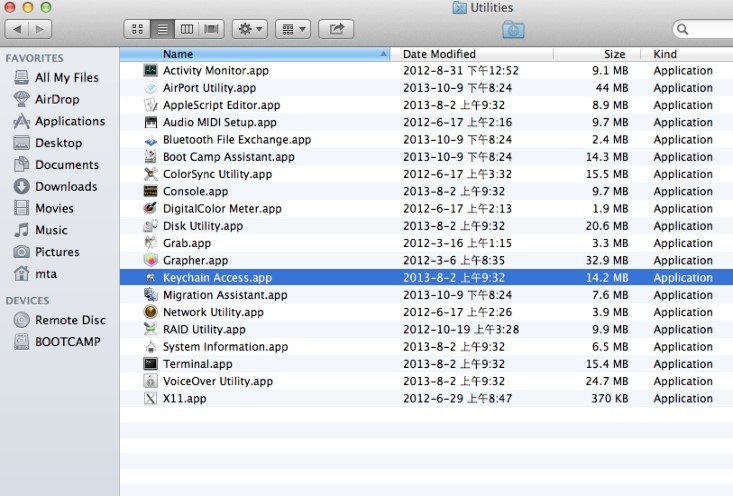This screenshot has width=733, height=496.
Task: Click the System Information.app icon
Action: pyautogui.click(x=151, y=347)
